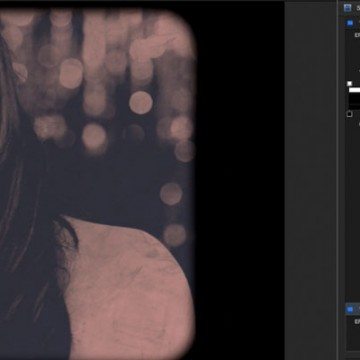Click the first effect's partial label text
Viewport: 360px width, 360px height.
point(357,35)
